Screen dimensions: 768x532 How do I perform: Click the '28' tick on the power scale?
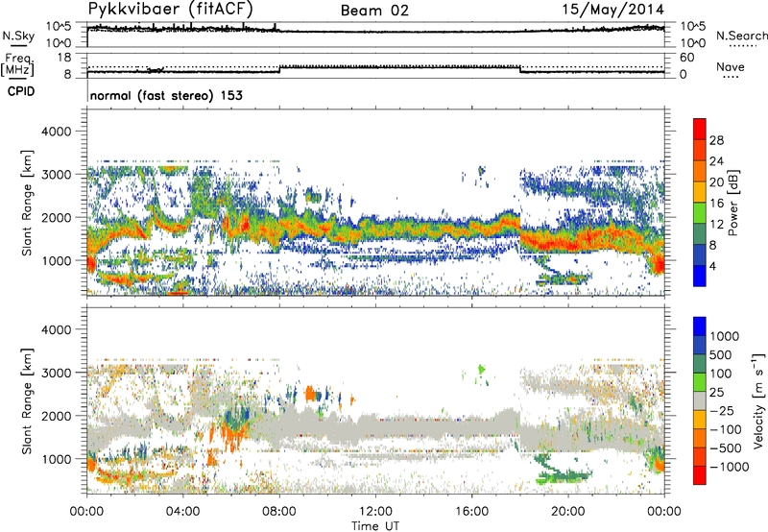coord(716,140)
